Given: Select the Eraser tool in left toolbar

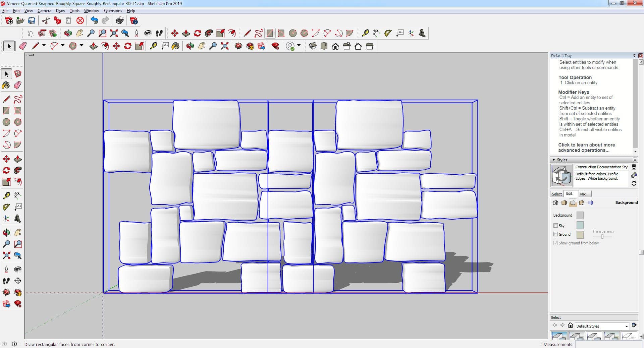Looking at the screenshot, I should coord(18,85).
